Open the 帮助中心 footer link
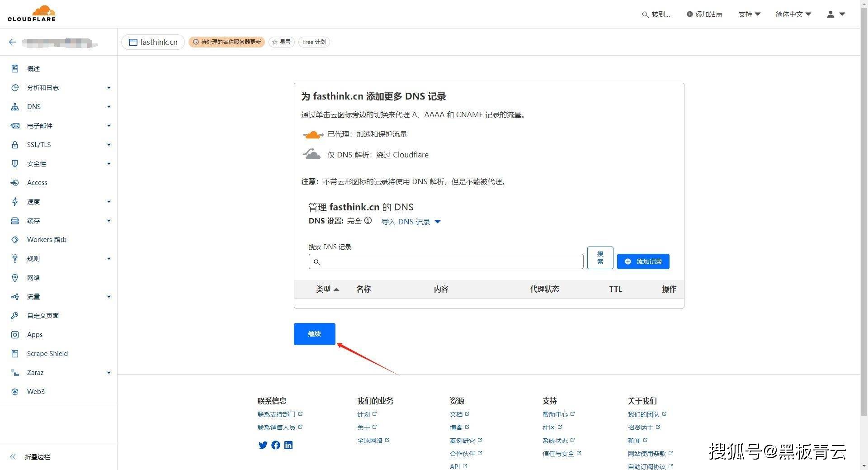Viewport: 868px width, 470px height. coord(559,414)
